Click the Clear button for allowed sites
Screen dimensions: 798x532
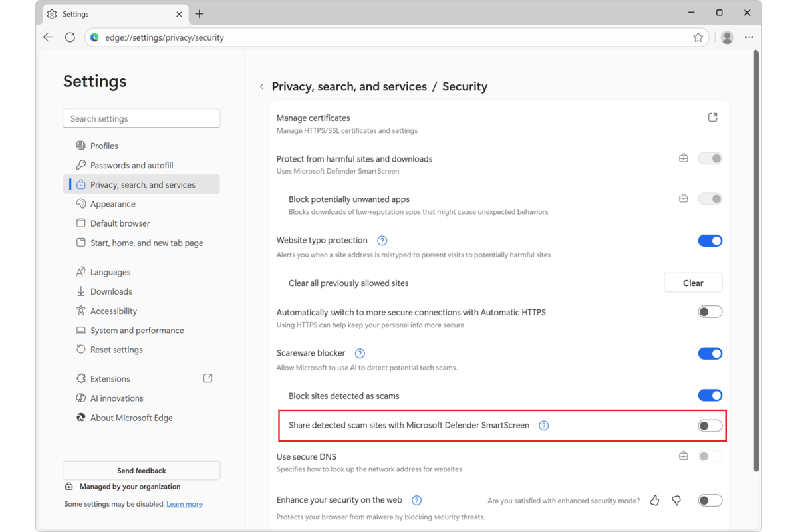[x=692, y=283]
